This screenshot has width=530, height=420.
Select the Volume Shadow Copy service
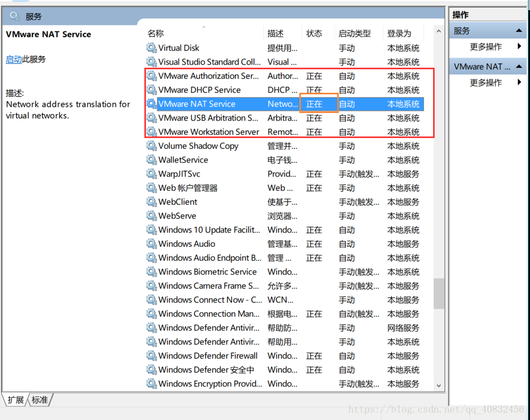click(284, 146)
